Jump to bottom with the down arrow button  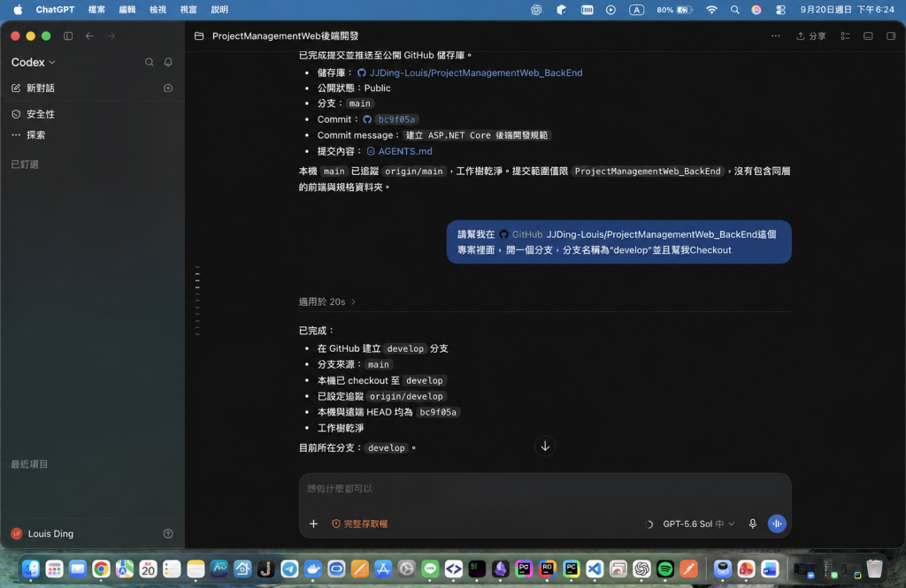545,446
